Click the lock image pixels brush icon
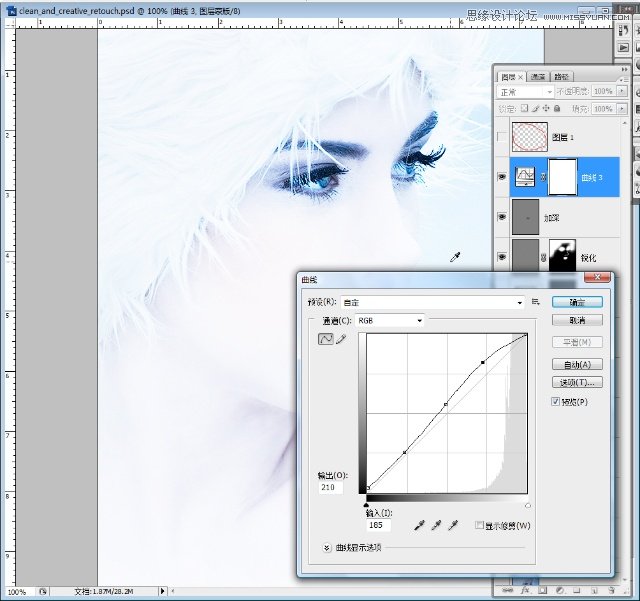 535,108
